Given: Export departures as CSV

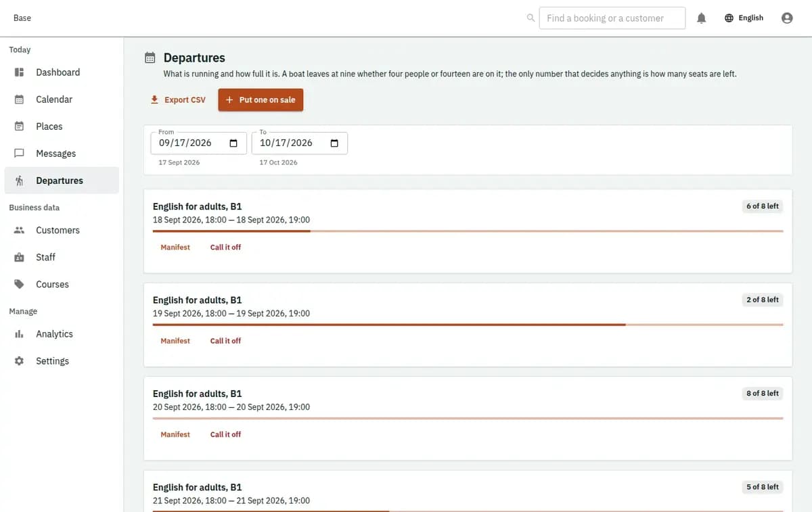Looking at the screenshot, I should tap(178, 100).
